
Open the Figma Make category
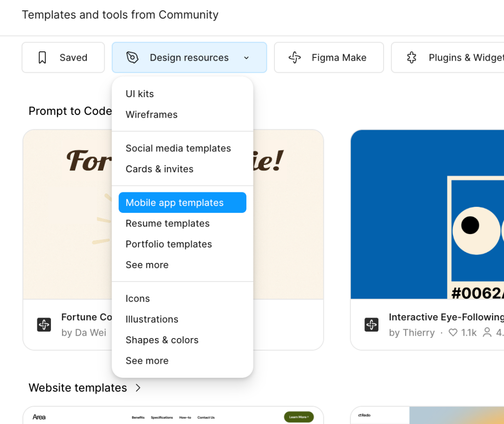pos(329,57)
